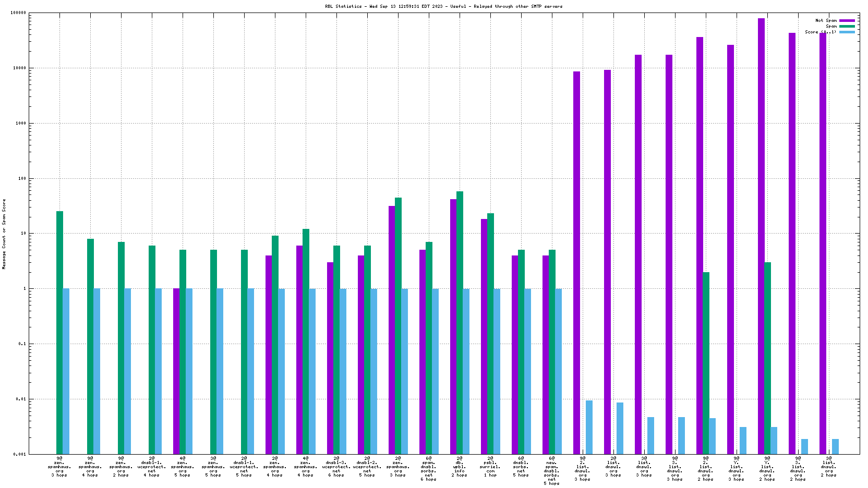This screenshot has width=868, height=488.
Task: Click the blue Score bar for spam.dnsbl.sorbs.net 6 hops
Action: 435,371
